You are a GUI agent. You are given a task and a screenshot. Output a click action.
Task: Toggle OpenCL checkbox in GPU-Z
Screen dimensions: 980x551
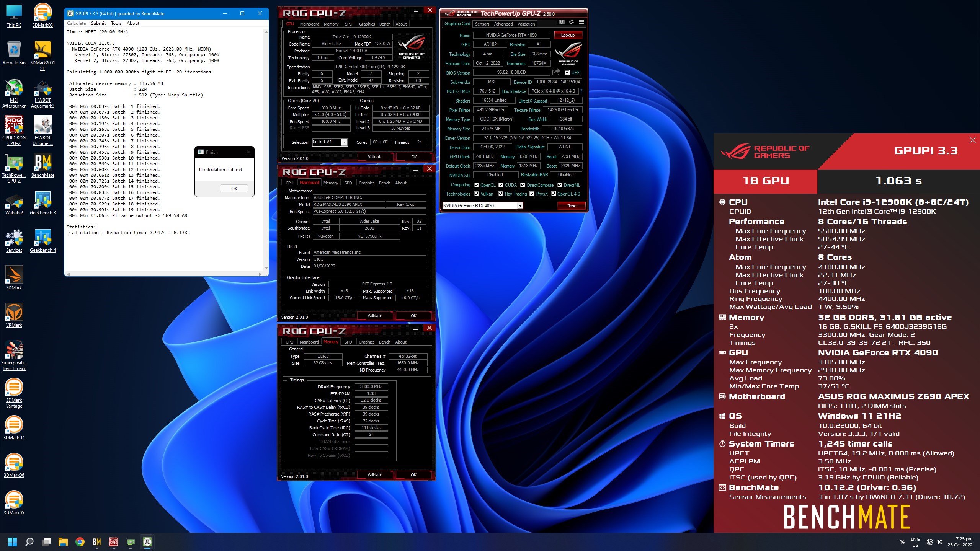[477, 185]
